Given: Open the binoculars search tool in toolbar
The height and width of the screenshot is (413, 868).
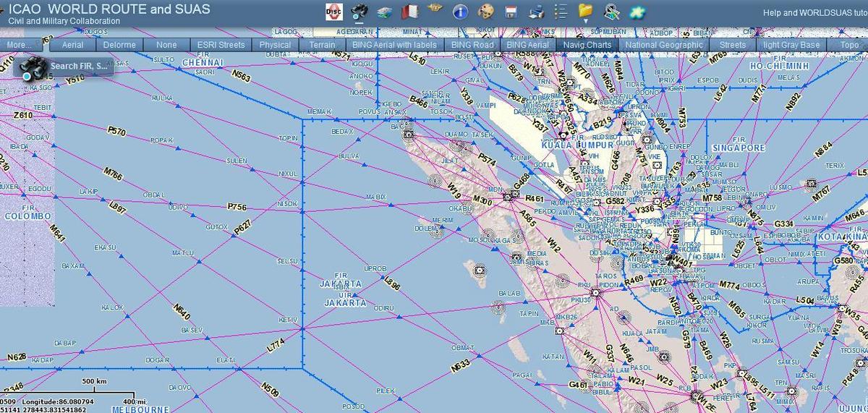Looking at the screenshot, I should [359, 12].
